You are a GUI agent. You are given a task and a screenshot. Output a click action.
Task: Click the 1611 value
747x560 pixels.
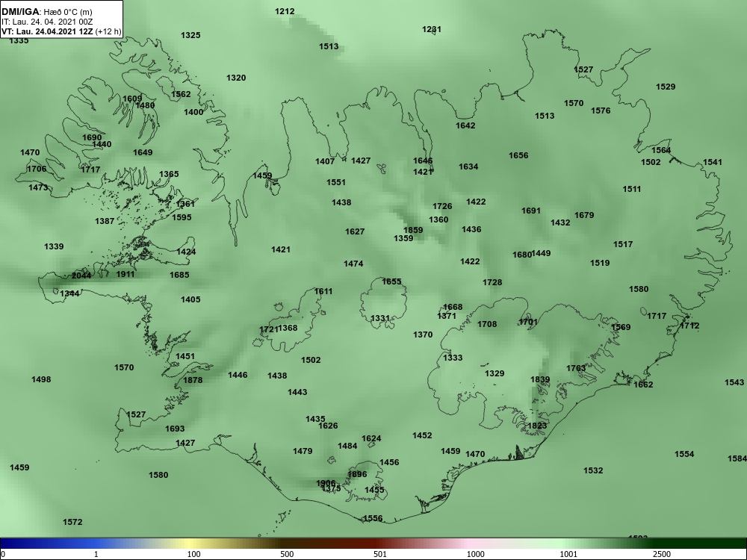[323, 291]
